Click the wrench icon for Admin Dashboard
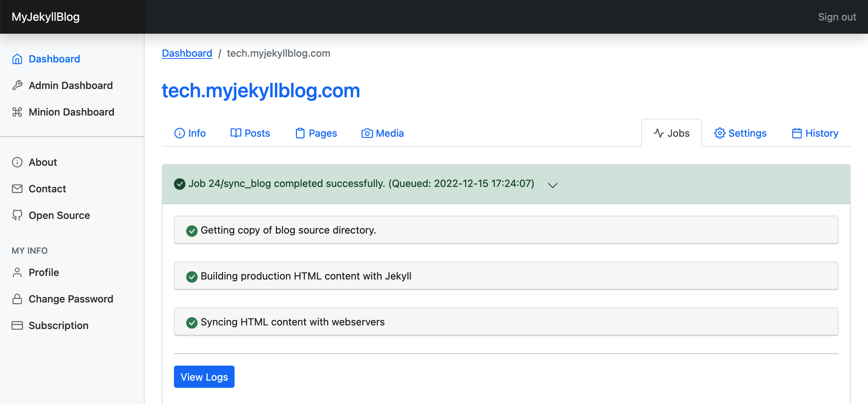The height and width of the screenshot is (404, 868). [17, 85]
